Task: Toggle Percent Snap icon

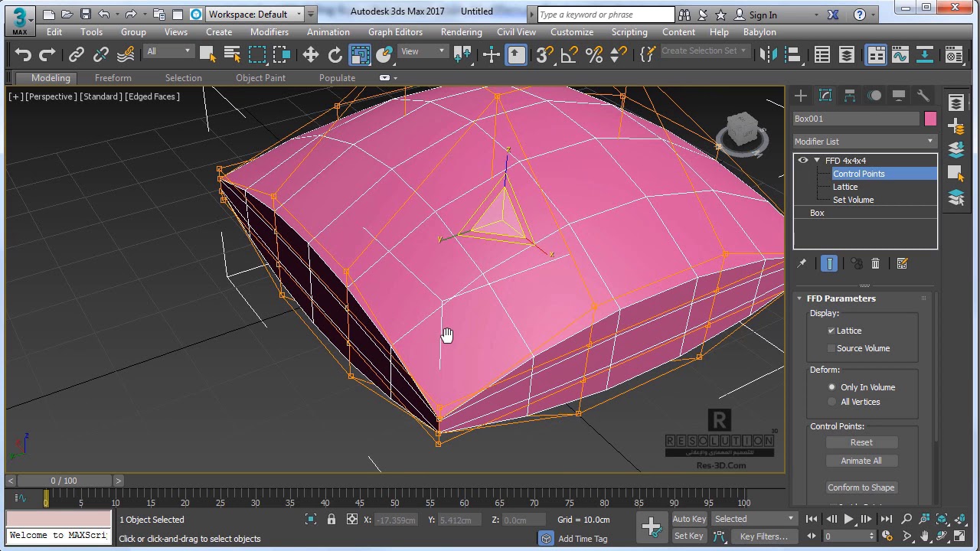Action: point(593,54)
